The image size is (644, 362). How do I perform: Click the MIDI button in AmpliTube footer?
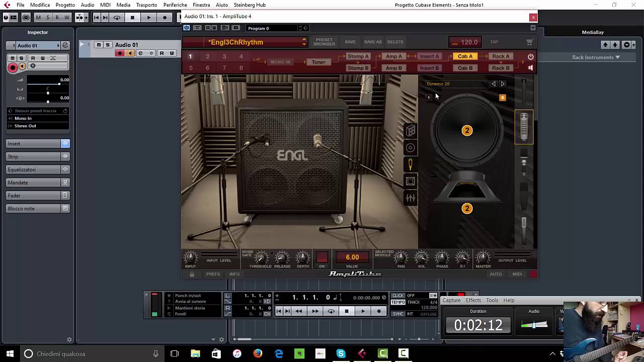coord(517,274)
